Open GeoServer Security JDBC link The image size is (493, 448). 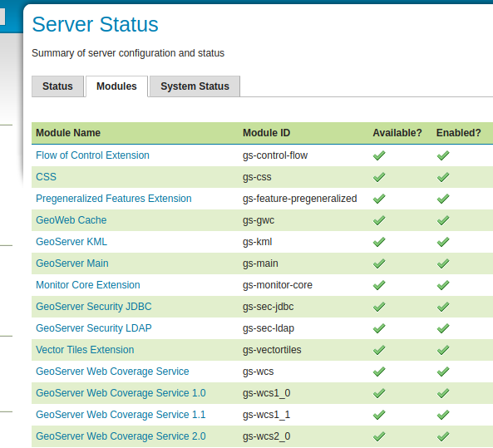[94, 307]
